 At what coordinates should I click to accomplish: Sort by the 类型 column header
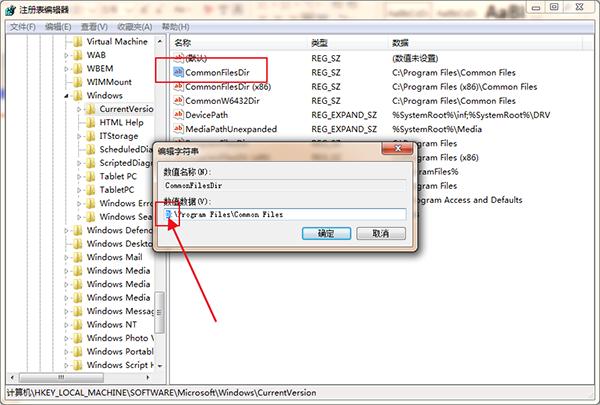(347, 43)
